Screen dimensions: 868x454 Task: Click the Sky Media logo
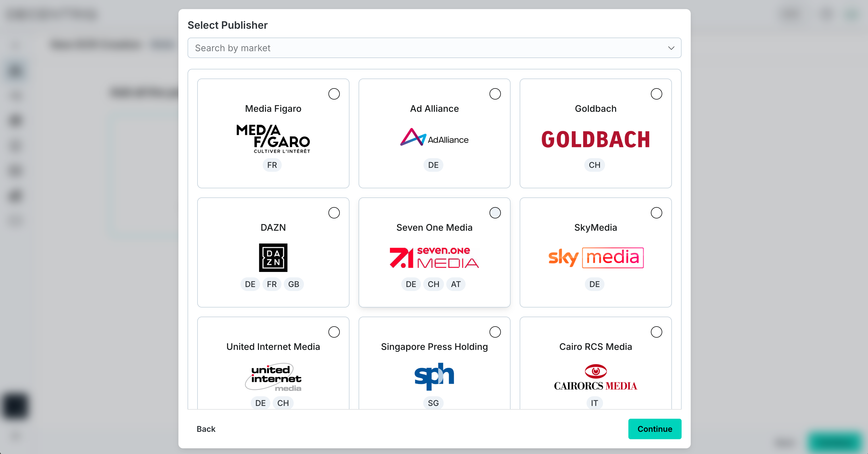tap(595, 258)
